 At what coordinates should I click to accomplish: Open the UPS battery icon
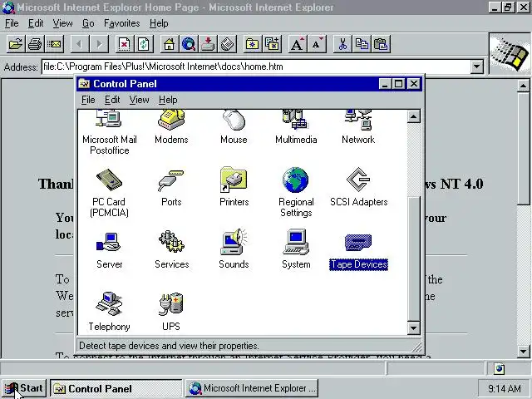(171, 312)
